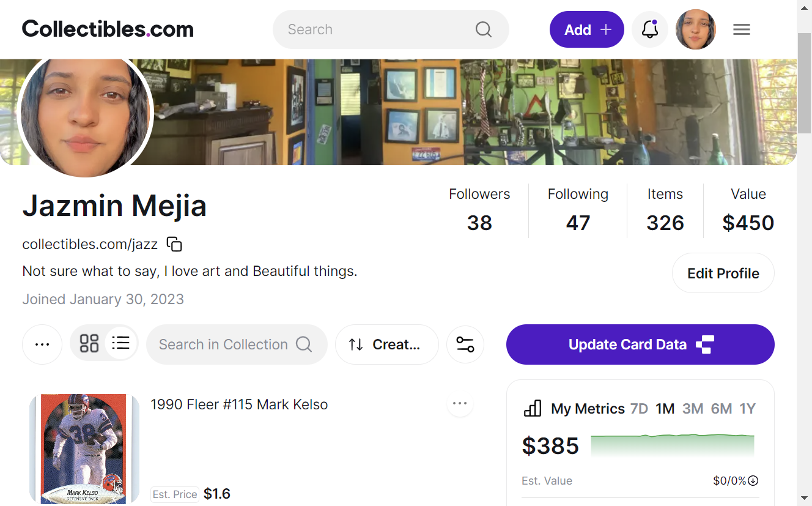Click the Search in Collection field
Screen dimensions: 812x506
pos(237,344)
